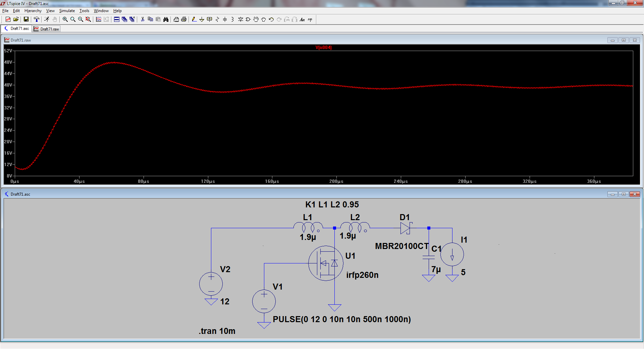Viewport: 644px width, 349px height.
Task: Click the V(n004) trace label
Action: pyautogui.click(x=323, y=47)
